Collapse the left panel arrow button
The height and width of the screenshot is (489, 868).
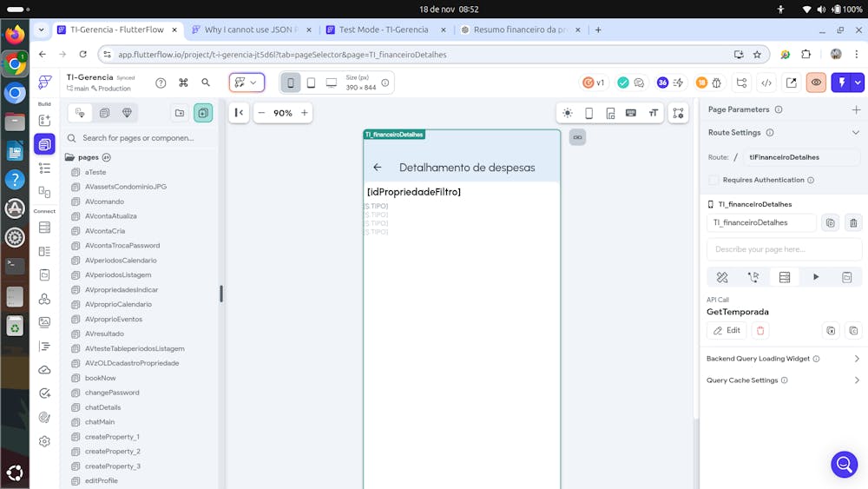pos(240,113)
